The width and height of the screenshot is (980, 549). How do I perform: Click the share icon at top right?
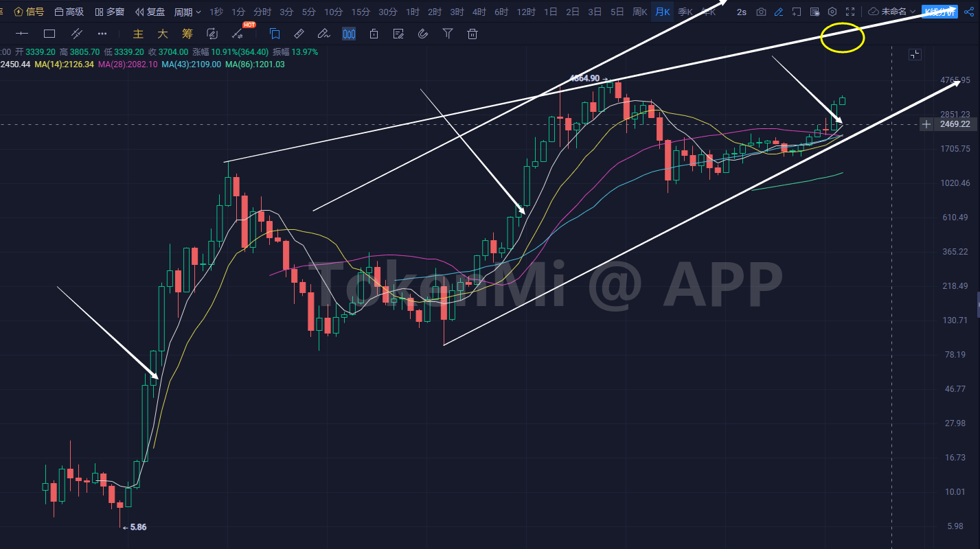[969, 12]
